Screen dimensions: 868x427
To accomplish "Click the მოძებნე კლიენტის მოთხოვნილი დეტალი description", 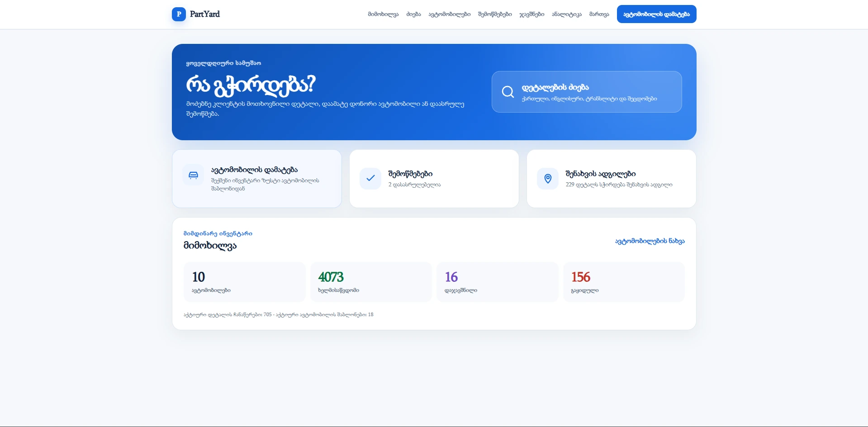I will coord(325,109).
